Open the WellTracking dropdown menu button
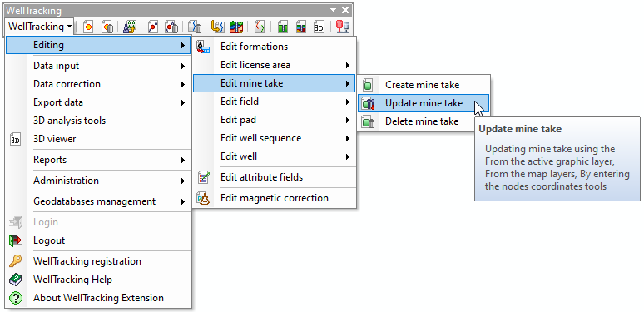Viewport: 644px width, 312px height. [40, 27]
